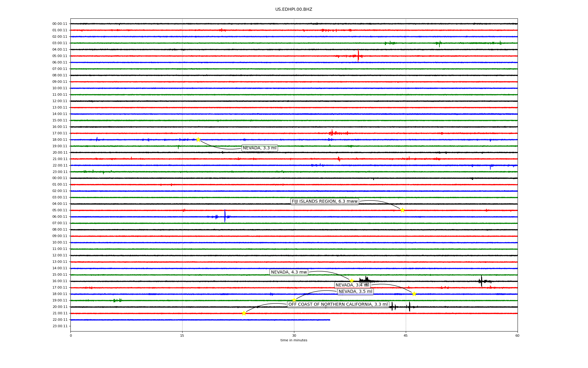Viewport: 588px width, 368px height.
Task: Click the star marker for the Nevada 4.3 mw event
Action: [x=352, y=281]
